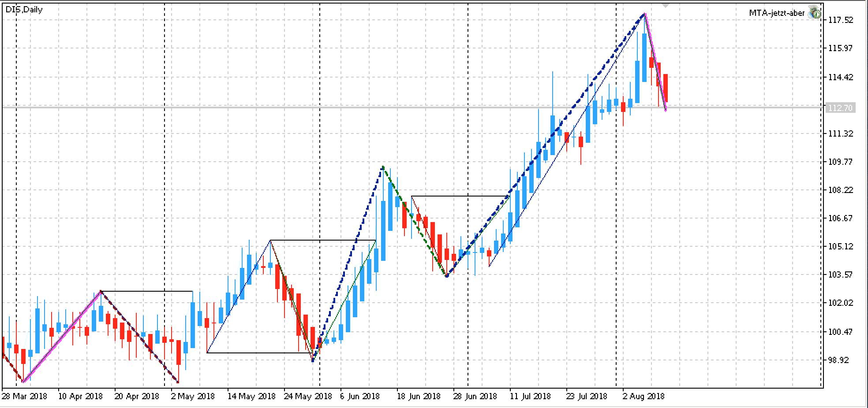Viewport: 868px width, 408px height.
Task: Click the 24 May 2018 date label
Action: coord(307,396)
